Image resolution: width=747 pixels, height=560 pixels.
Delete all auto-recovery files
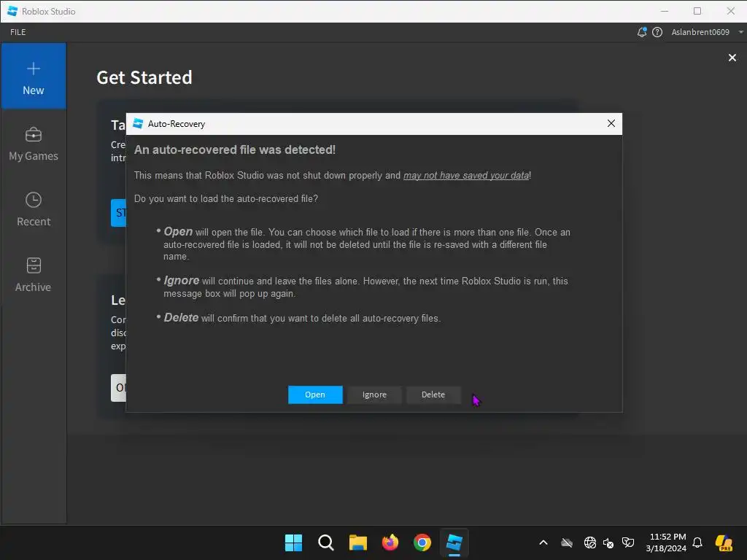pos(433,394)
